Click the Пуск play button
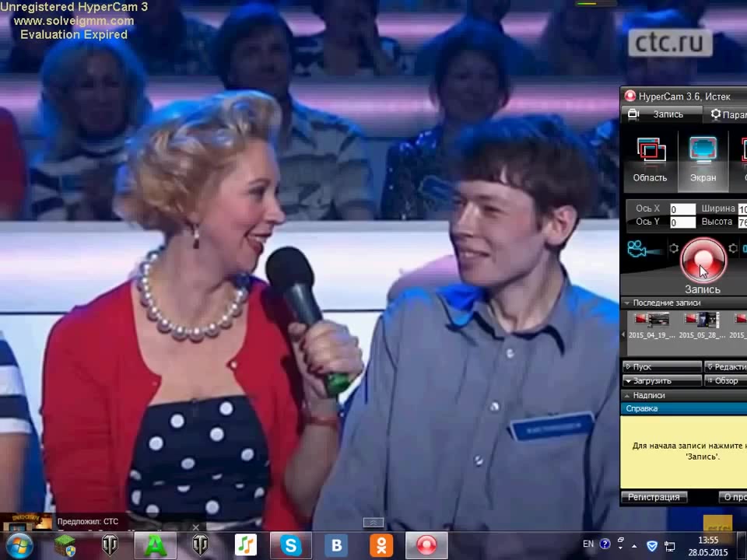Screen dimensions: 747x560 pyautogui.click(x=662, y=366)
